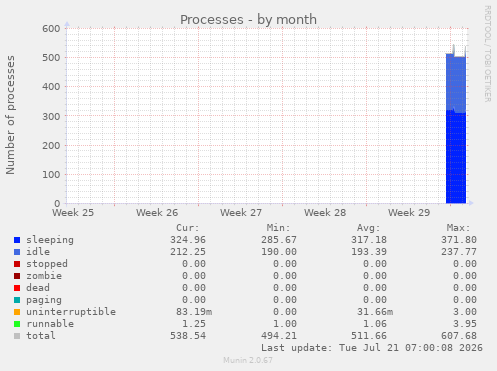The width and height of the screenshot is (497, 371).
Task: Select the 'total' legend label
Action: coord(41,336)
